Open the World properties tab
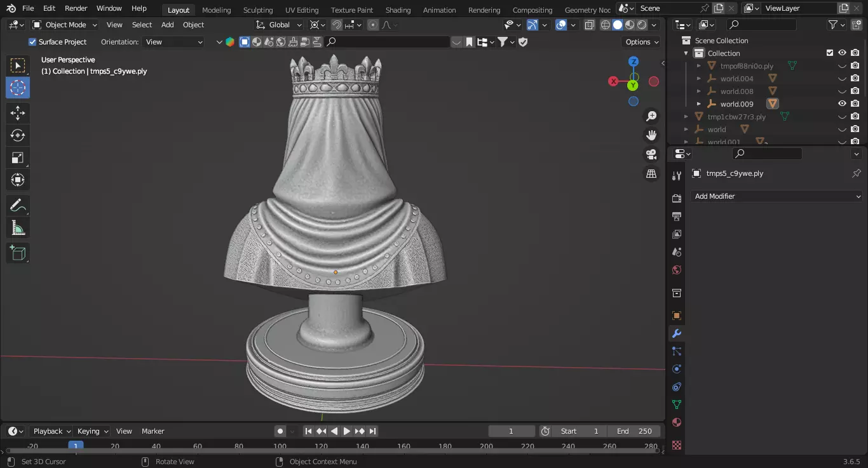 point(677,270)
